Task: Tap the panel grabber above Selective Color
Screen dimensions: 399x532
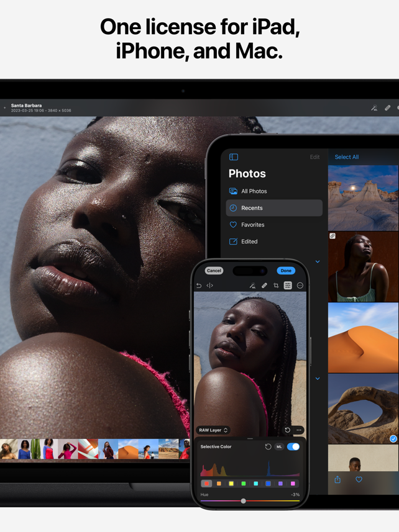Action: click(x=250, y=438)
